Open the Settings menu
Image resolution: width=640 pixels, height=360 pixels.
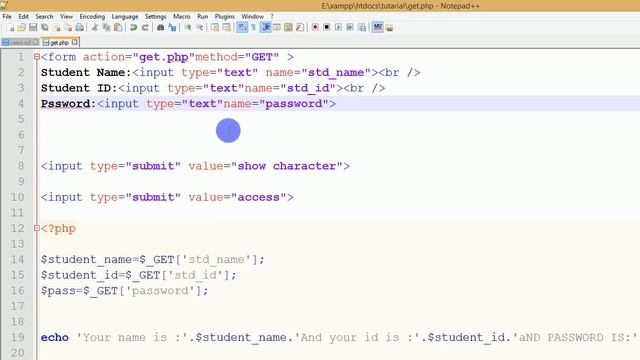[156, 16]
